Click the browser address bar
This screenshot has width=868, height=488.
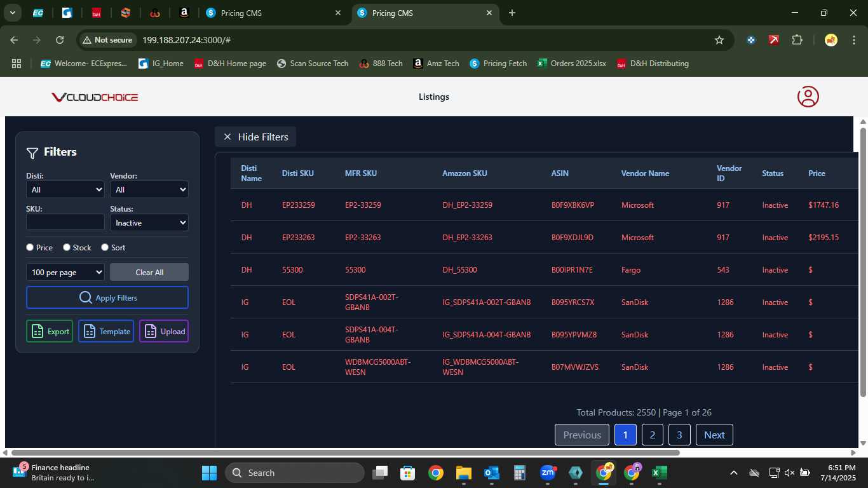click(407, 40)
